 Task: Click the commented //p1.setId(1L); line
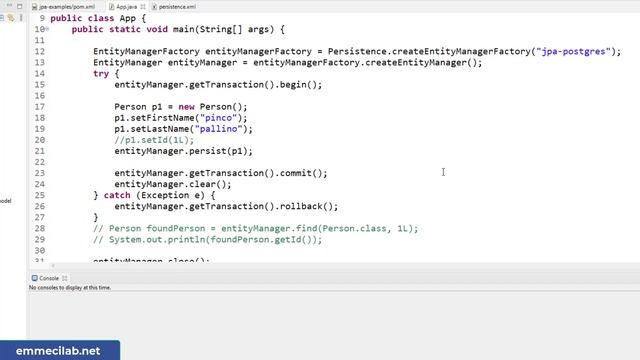tap(154, 140)
